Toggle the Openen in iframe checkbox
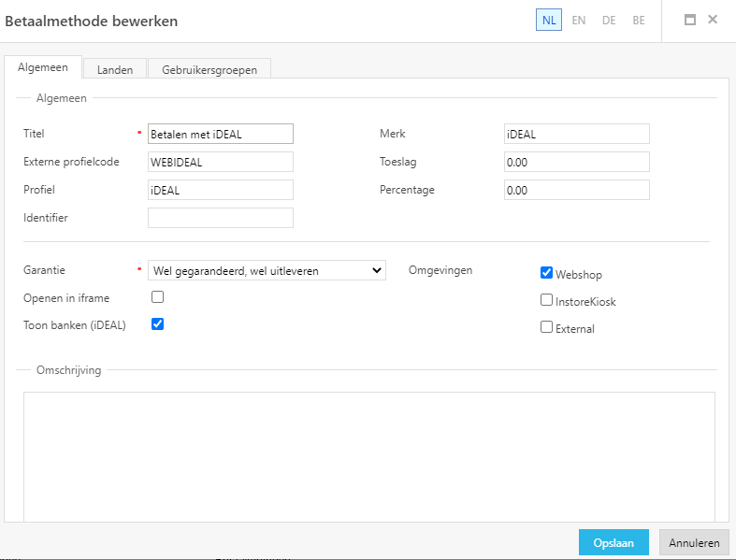 coord(158,297)
